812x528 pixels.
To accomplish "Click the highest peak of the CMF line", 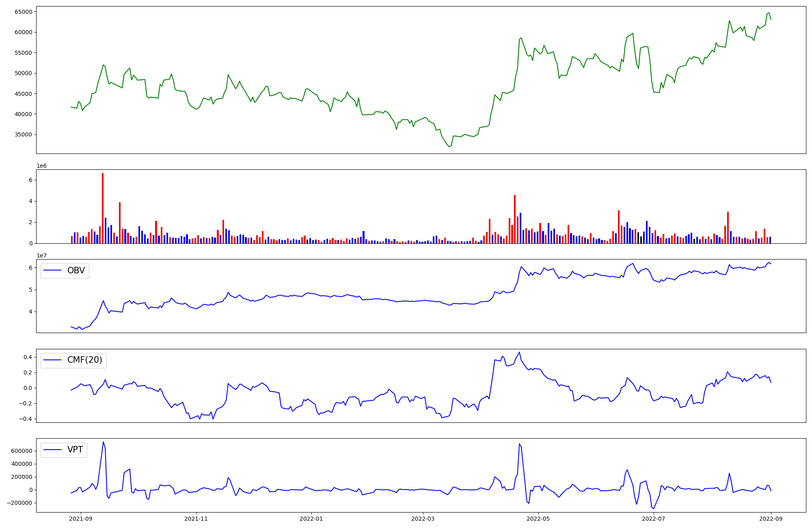I will coord(519,352).
